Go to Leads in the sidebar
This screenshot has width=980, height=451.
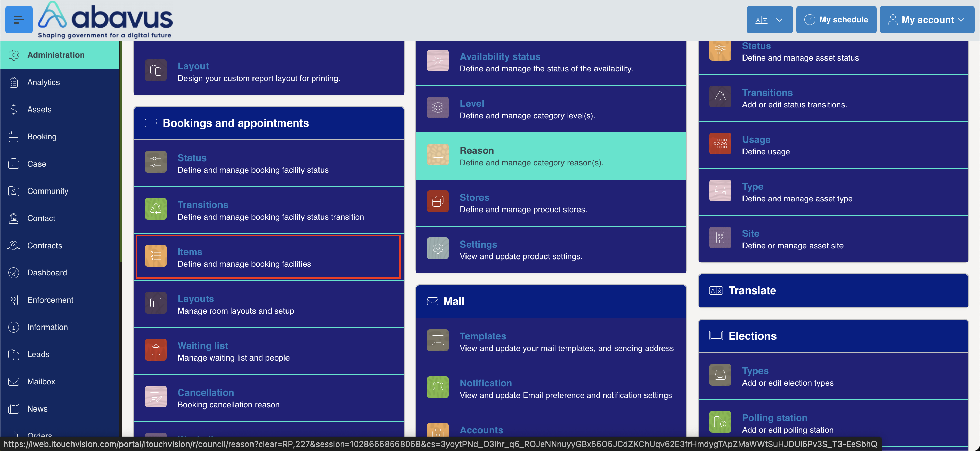[60, 354]
